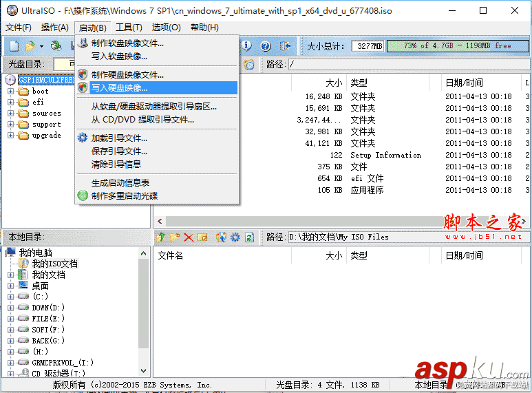Viewport: 532px width, 393px height.
Task: Sort by 类型 column in image list
Action: click(x=387, y=83)
